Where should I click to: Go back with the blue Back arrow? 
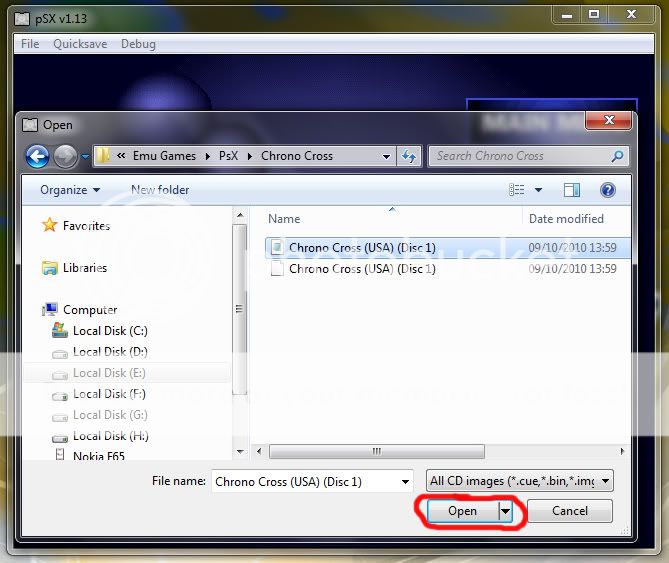pos(37,157)
